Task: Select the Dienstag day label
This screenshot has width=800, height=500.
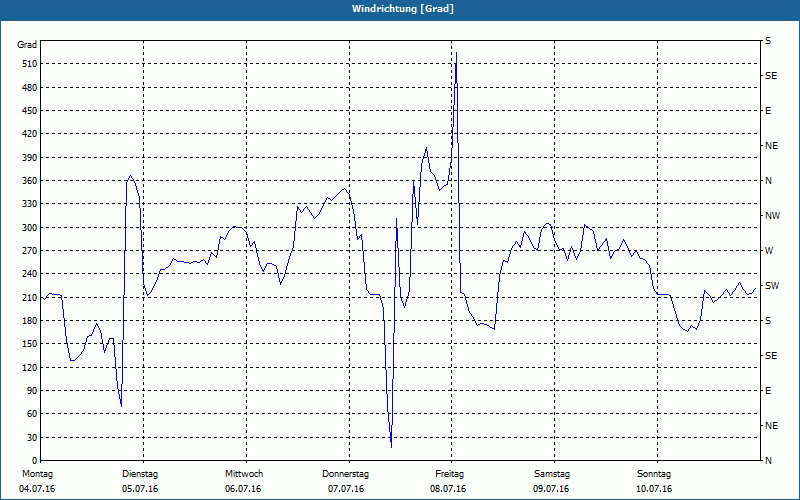Action: click(x=140, y=474)
